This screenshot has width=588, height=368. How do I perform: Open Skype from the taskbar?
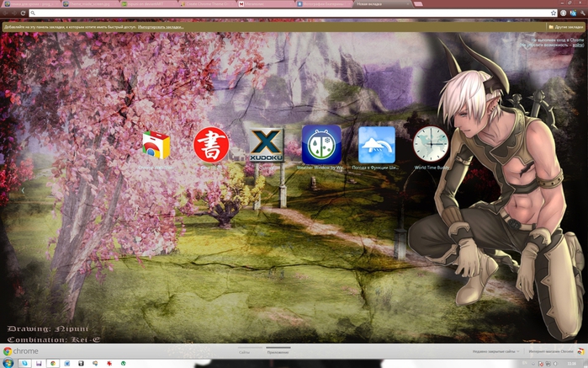click(24, 363)
